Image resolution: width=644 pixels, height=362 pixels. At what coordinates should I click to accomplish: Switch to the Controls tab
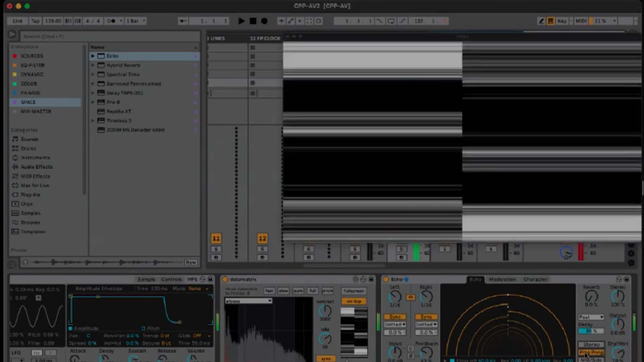tap(171, 279)
